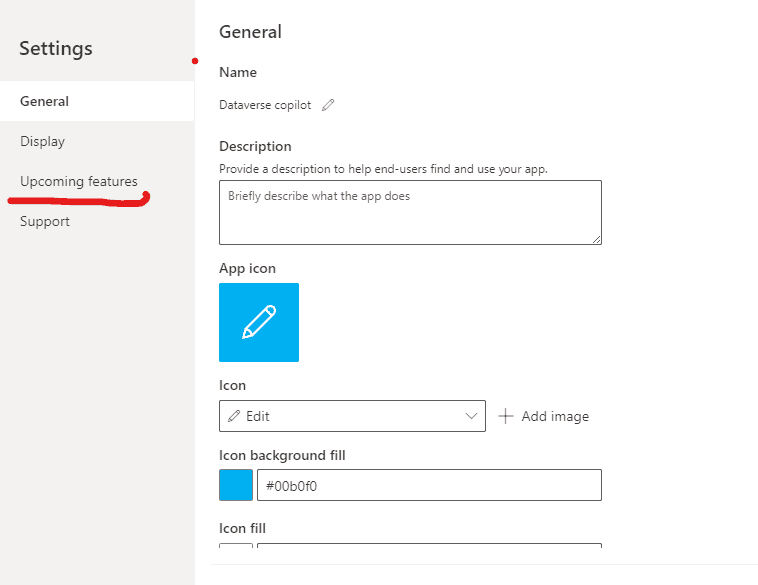Click the App icon label
The image size is (758, 585).
(x=247, y=268)
